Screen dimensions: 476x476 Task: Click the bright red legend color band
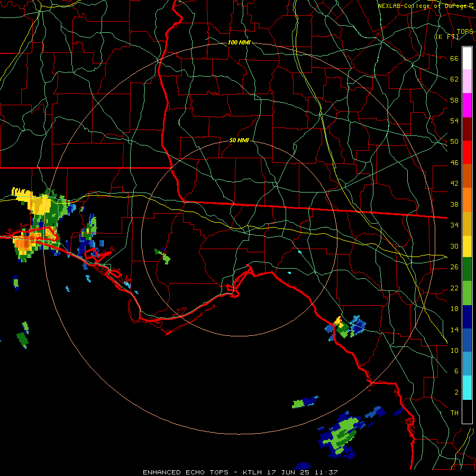point(467,152)
